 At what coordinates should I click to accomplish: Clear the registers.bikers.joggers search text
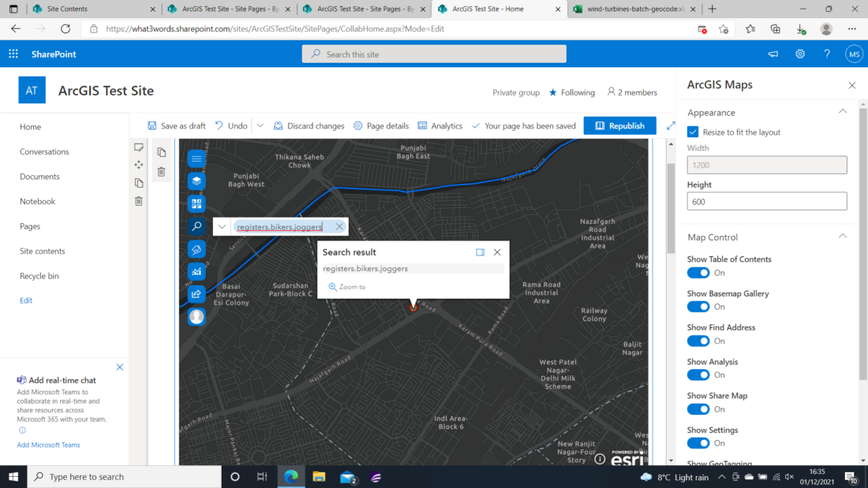click(x=339, y=226)
